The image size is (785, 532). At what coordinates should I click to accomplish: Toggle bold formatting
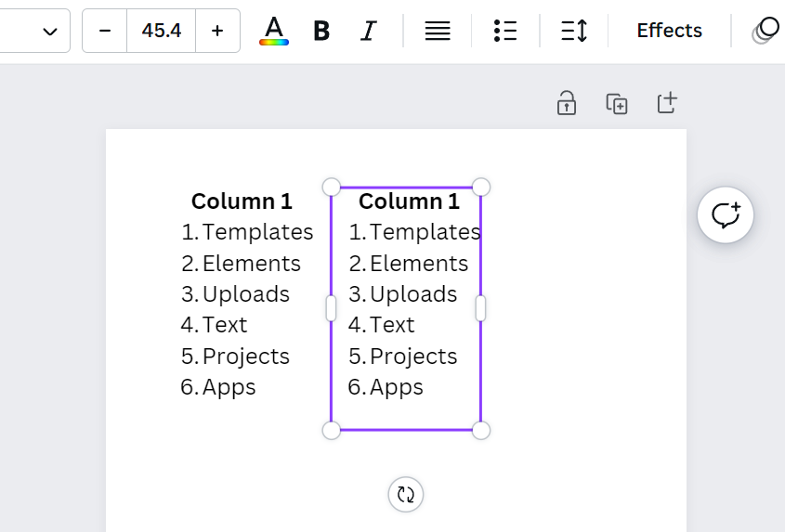(x=321, y=31)
